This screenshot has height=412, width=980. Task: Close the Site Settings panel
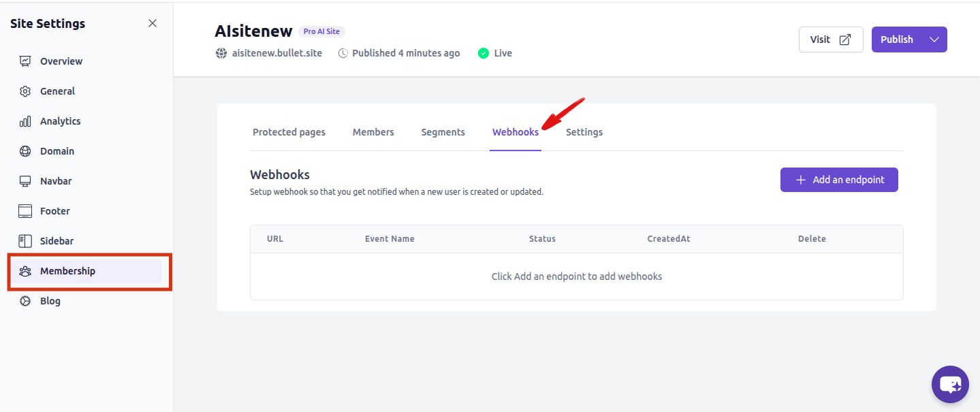pyautogui.click(x=153, y=23)
